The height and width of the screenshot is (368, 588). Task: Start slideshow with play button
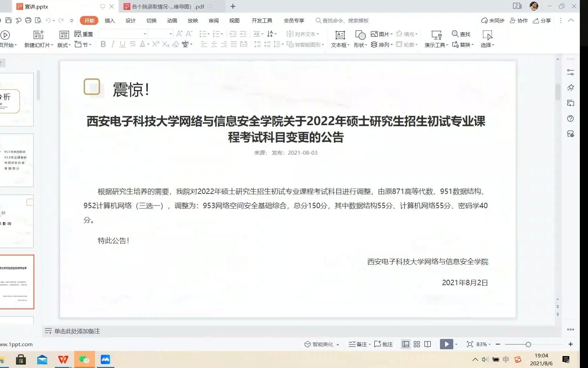pos(446,344)
